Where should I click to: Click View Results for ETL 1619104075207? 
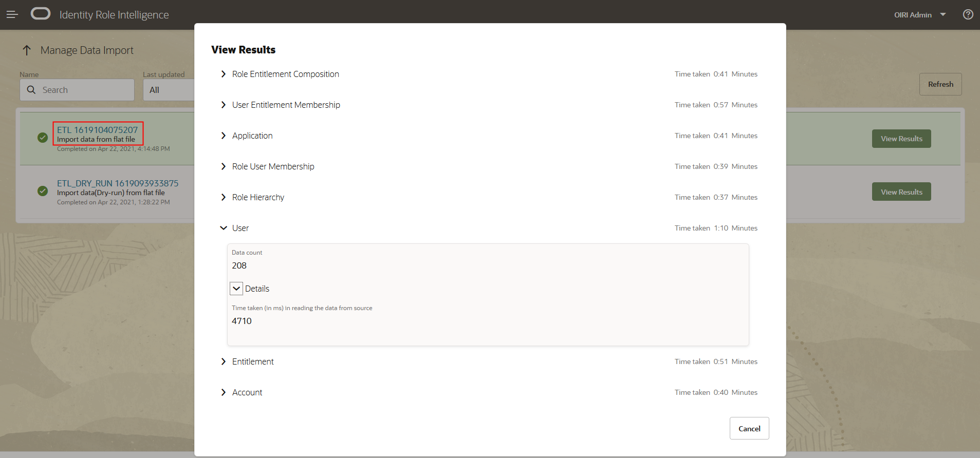(901, 139)
